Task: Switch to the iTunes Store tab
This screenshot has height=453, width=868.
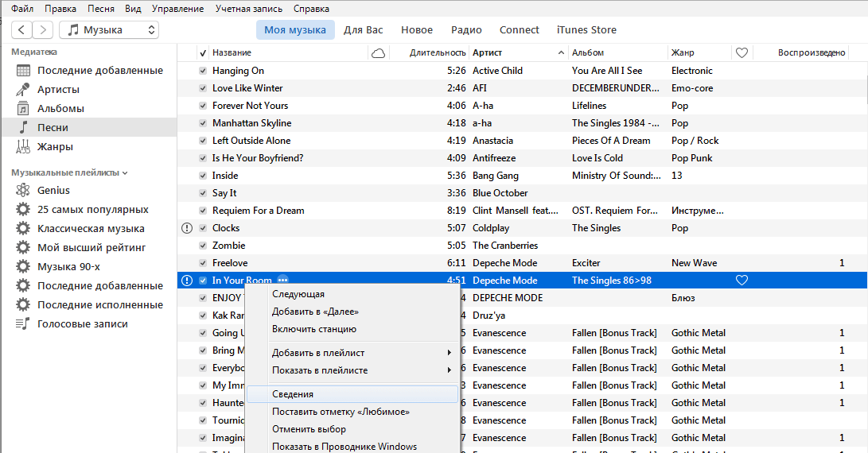Action: click(586, 30)
